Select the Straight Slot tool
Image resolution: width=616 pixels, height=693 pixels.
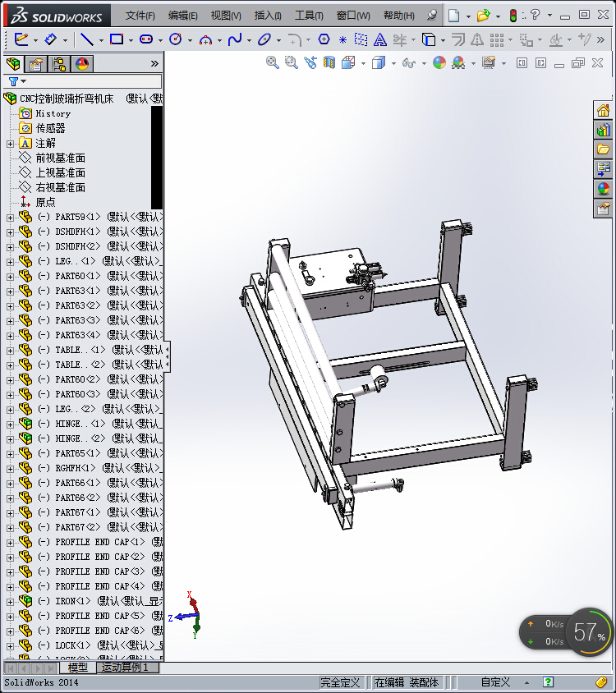click(x=146, y=39)
